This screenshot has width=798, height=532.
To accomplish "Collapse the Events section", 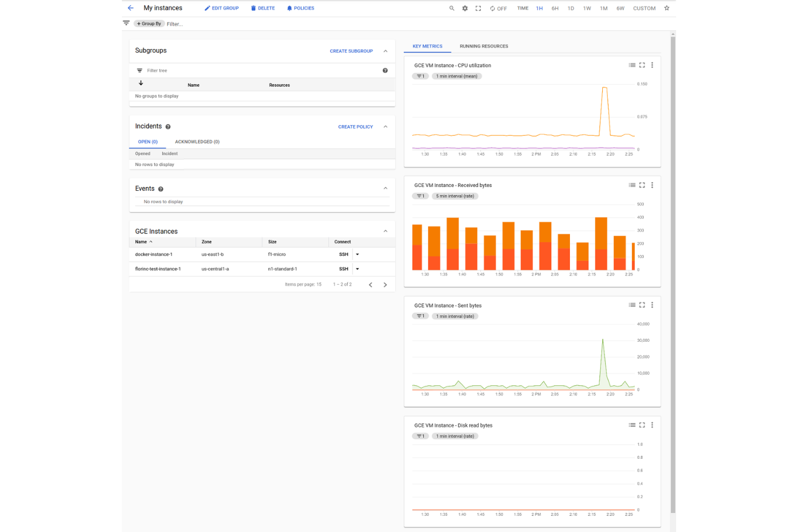I will (x=386, y=188).
